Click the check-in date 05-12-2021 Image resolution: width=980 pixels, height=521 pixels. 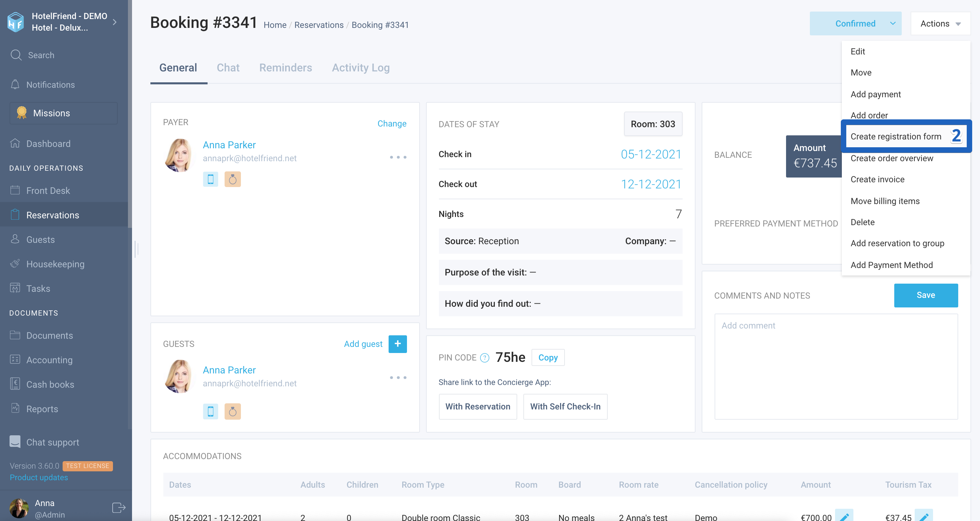(651, 154)
